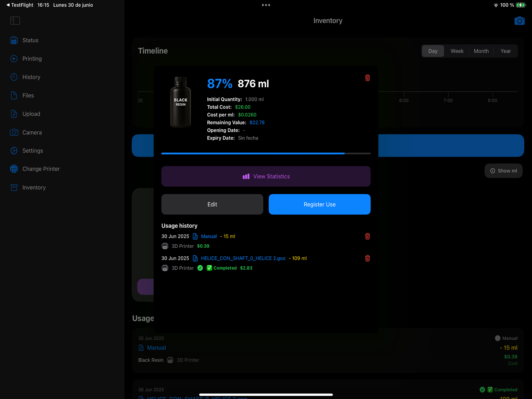This screenshot has height=399, width=532.
Task: Click the green Completed checkbox in popup
Action: tap(209, 268)
